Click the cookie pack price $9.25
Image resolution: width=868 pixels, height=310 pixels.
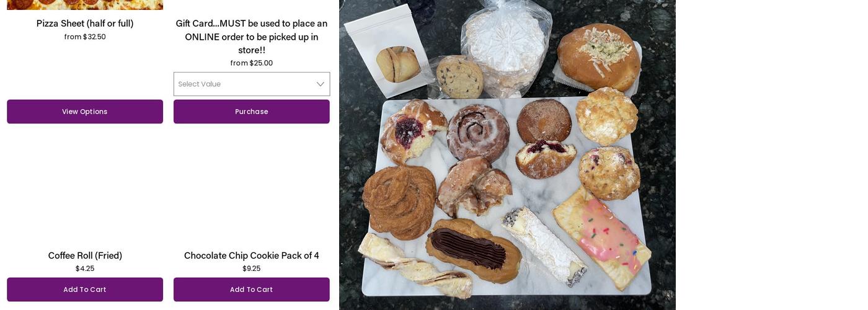pos(252,268)
